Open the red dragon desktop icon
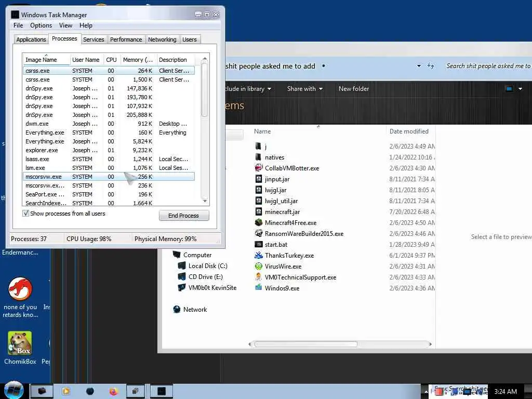Viewport: 532px width, 399px height. coord(20,289)
